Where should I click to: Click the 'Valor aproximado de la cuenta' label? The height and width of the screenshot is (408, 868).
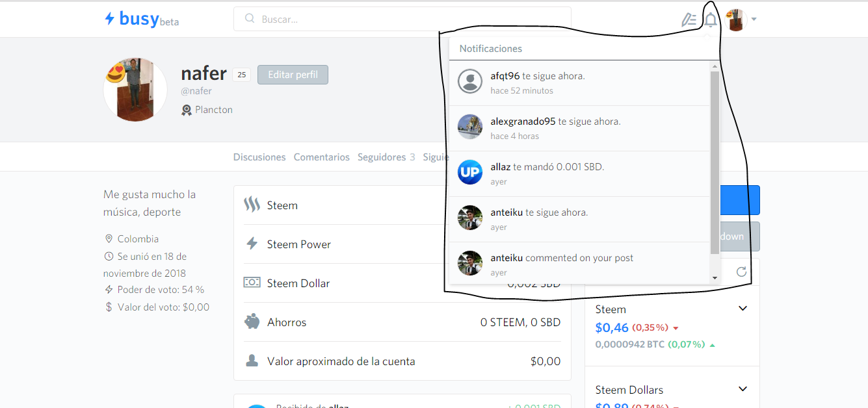[x=341, y=361]
